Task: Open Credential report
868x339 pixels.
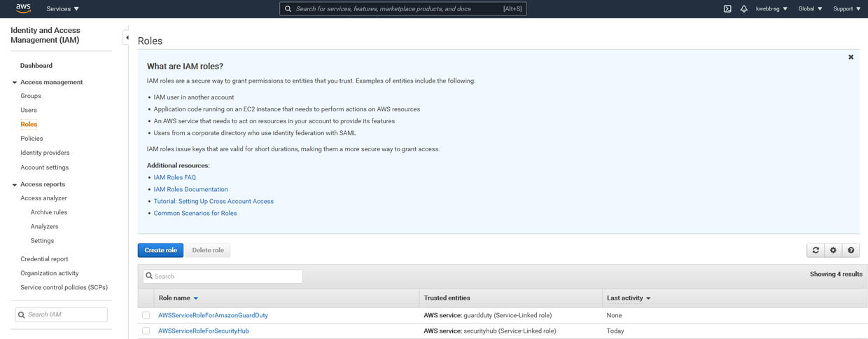Action: (x=44, y=259)
